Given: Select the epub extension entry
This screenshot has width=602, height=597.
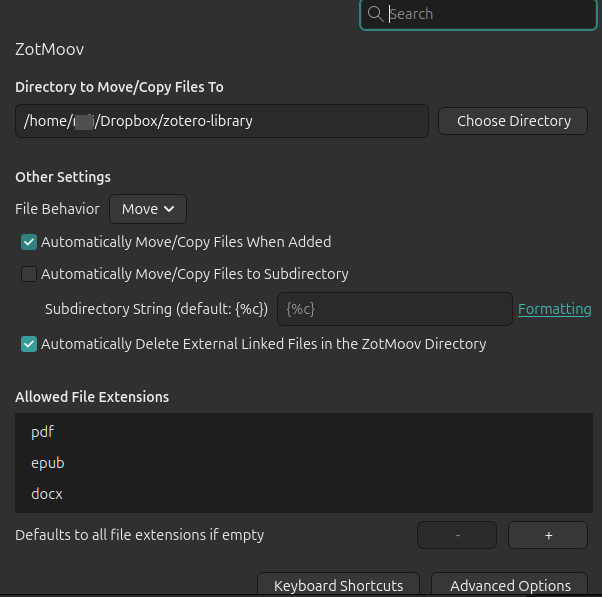Looking at the screenshot, I should [x=47, y=463].
